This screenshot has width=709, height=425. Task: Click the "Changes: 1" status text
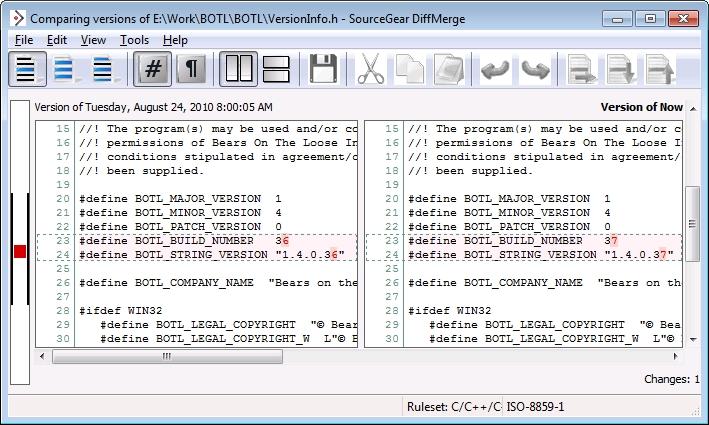pyautogui.click(x=671, y=379)
